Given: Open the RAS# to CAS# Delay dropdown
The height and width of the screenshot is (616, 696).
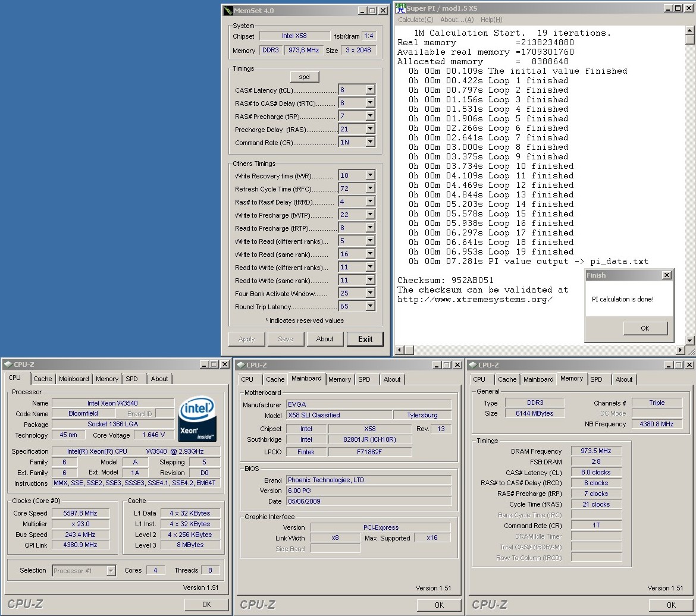Looking at the screenshot, I should (370, 103).
